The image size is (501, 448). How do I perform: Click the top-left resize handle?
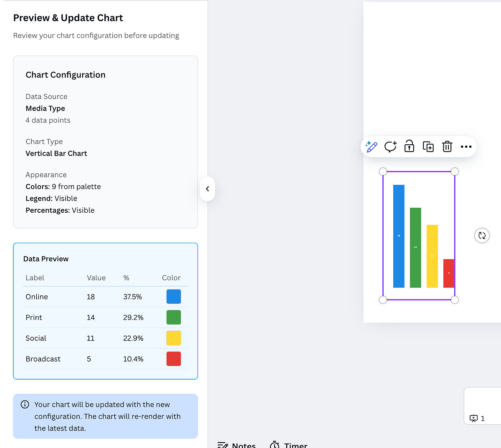point(383,171)
